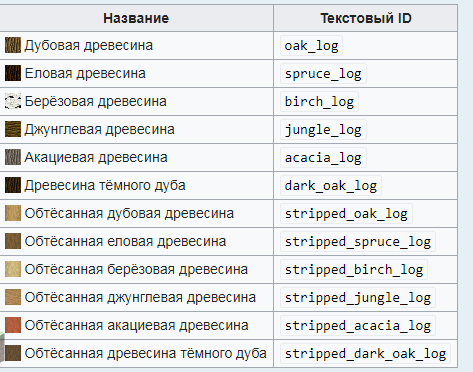Open the Еловая древесина link
This screenshot has width=473, height=372.
(x=85, y=74)
